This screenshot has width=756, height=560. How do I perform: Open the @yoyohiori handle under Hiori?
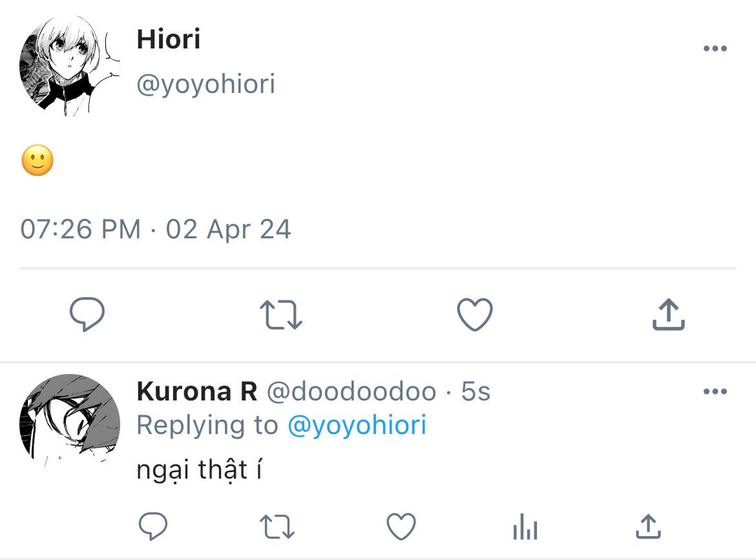205,84
